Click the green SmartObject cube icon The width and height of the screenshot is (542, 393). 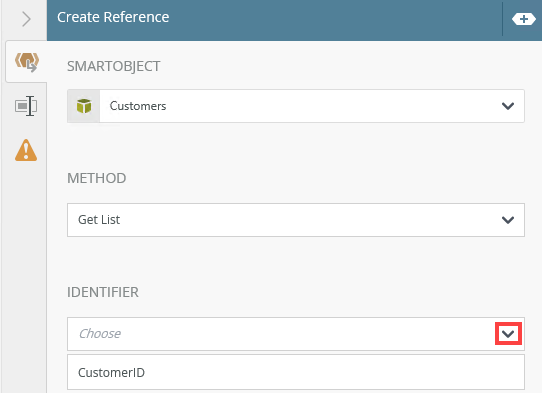point(84,106)
